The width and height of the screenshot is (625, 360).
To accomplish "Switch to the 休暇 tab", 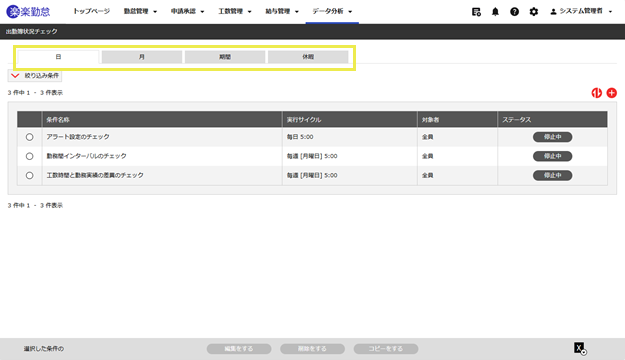I will [308, 57].
